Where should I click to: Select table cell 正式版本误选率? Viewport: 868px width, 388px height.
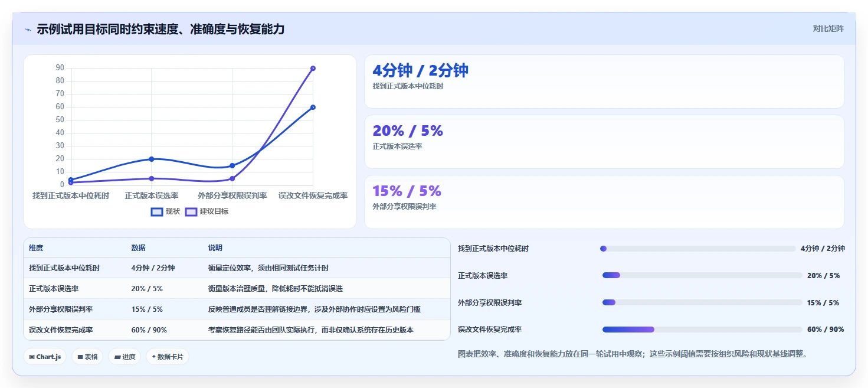pyautogui.click(x=54, y=289)
